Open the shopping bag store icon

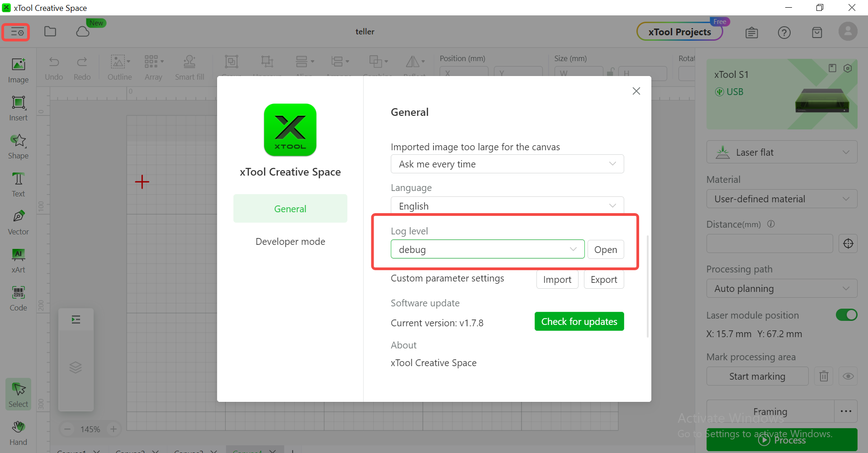coord(817,33)
